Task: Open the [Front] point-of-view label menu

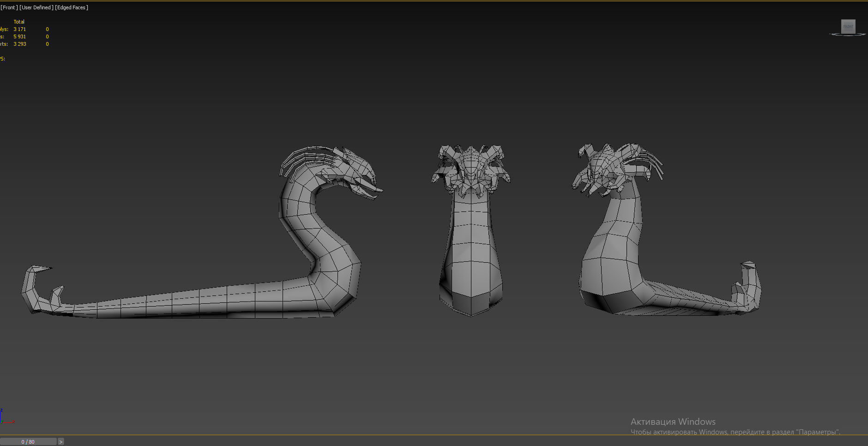Action: click(9, 7)
